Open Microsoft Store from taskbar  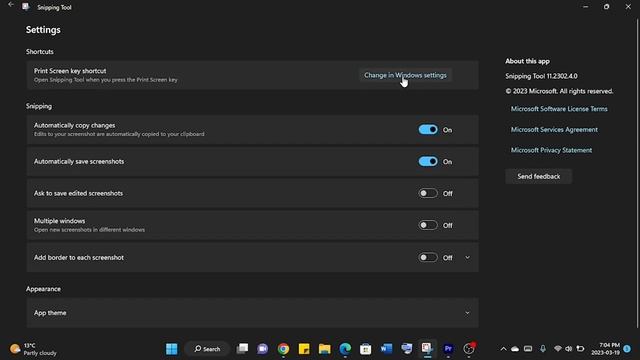[366, 349]
